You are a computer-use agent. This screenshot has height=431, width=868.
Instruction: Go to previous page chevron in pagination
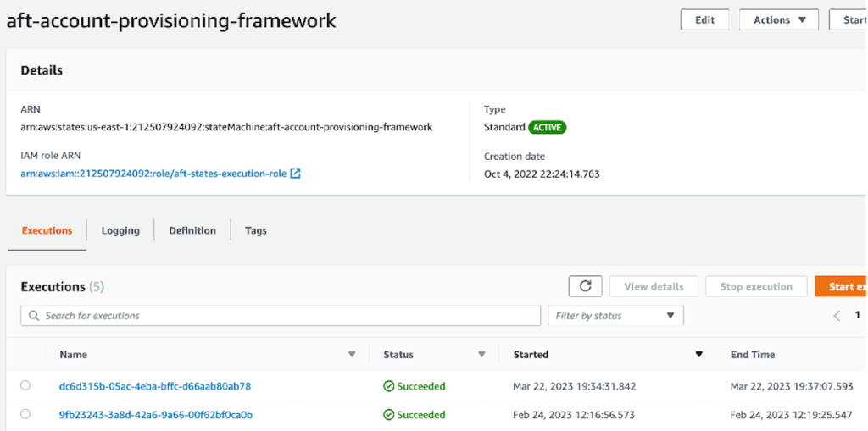[x=837, y=315]
